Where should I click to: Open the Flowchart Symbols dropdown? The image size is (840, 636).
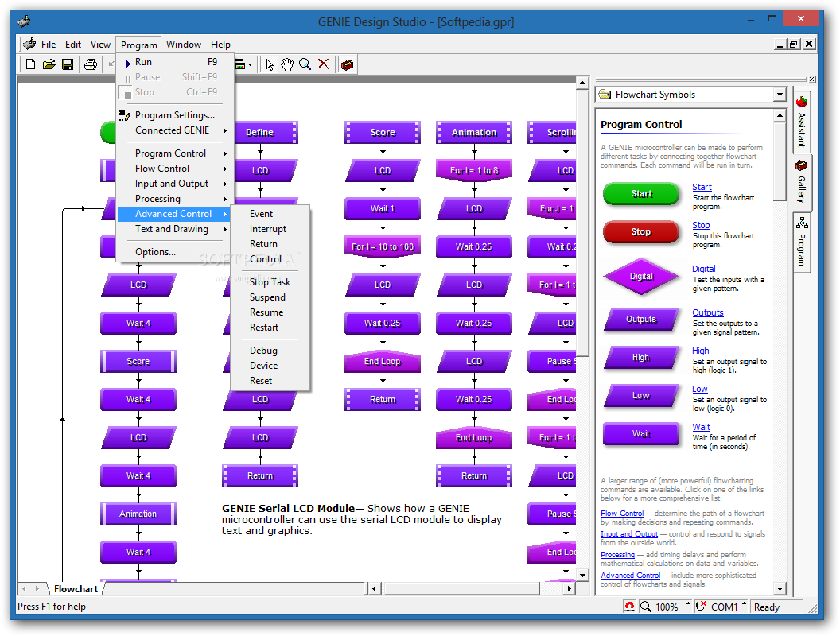coord(780,95)
